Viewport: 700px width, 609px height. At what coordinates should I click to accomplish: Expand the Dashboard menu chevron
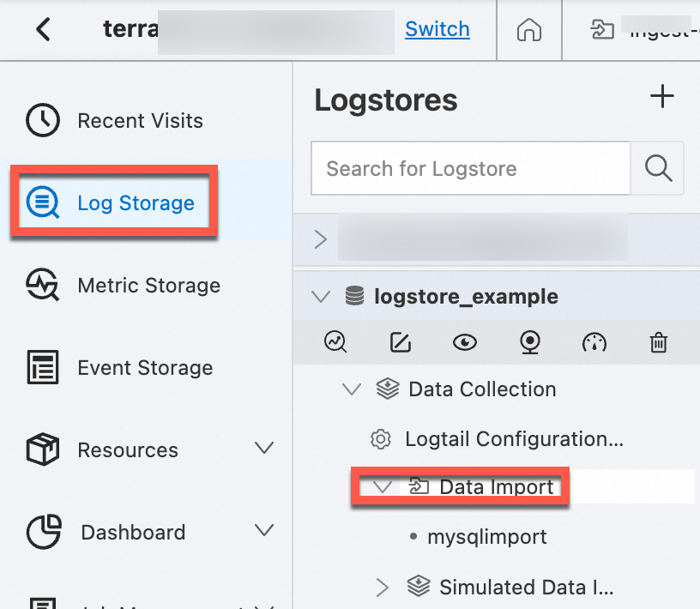tap(264, 531)
